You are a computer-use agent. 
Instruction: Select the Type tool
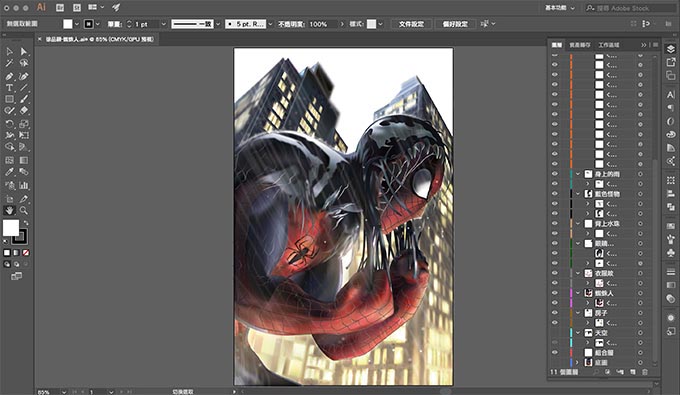9,88
